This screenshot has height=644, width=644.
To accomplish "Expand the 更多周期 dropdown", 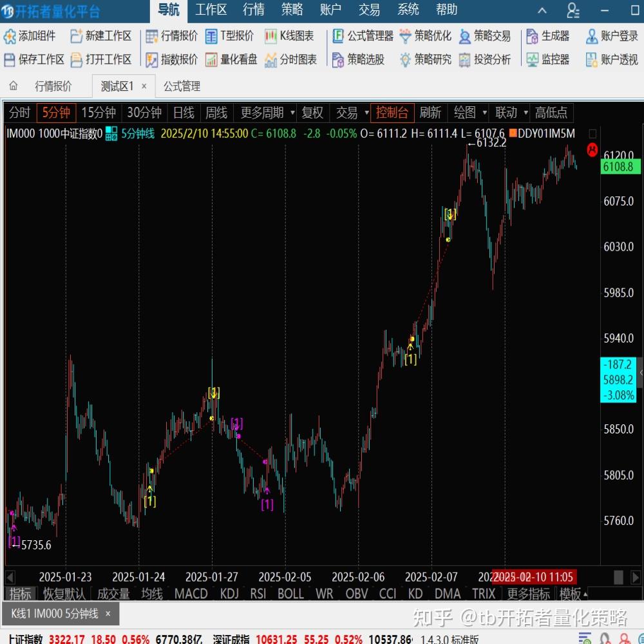I will click(x=265, y=112).
